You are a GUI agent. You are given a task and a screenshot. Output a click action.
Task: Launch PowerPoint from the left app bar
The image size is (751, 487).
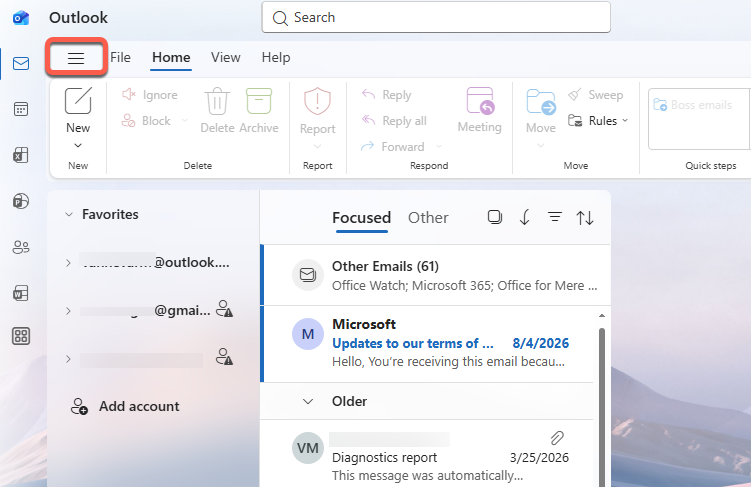point(21,201)
